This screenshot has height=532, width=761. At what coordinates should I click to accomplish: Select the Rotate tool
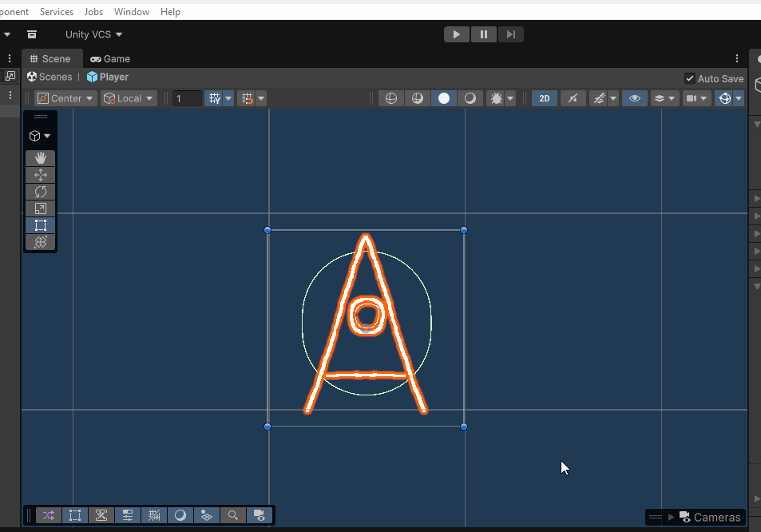point(40,192)
